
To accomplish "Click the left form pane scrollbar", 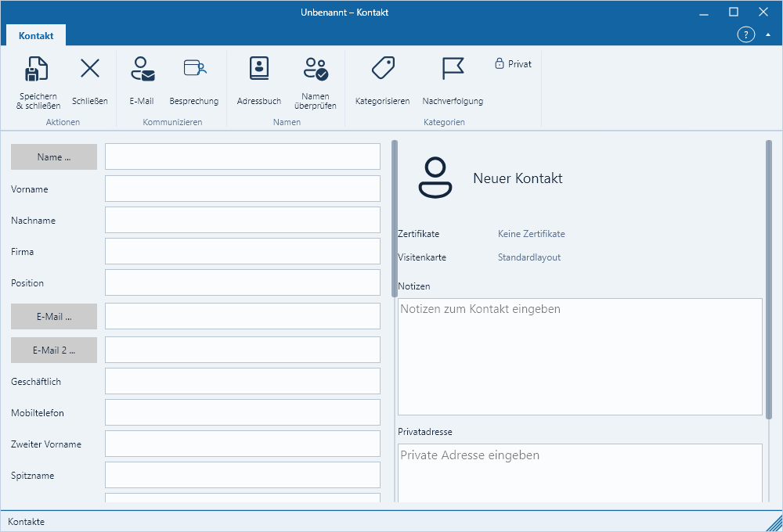I will 395,218.
